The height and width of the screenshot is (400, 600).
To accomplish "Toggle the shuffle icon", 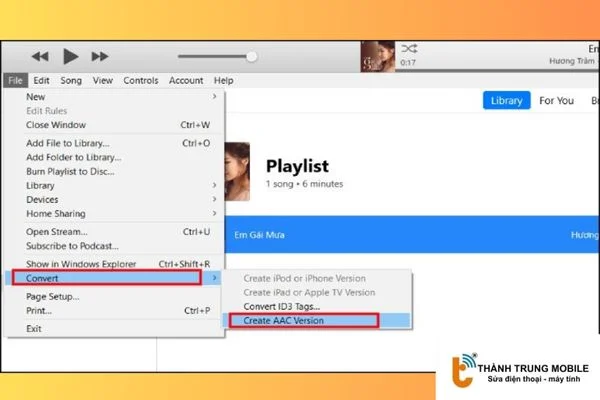I will point(409,49).
